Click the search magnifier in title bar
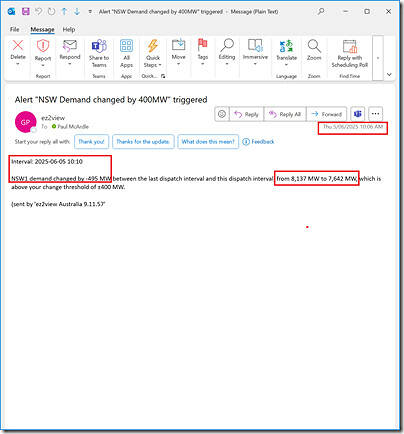 click(321, 11)
